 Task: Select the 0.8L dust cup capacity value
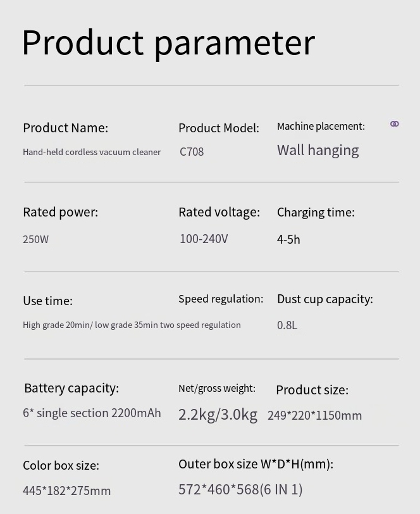click(287, 325)
